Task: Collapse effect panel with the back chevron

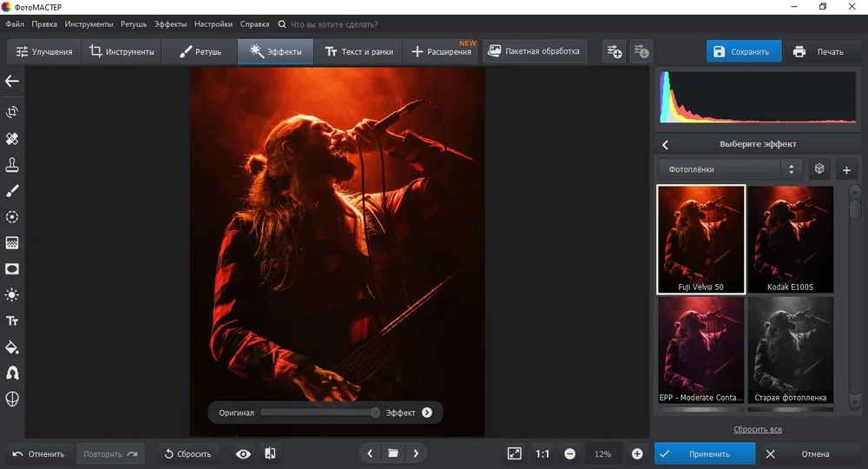Action: pyautogui.click(x=666, y=144)
